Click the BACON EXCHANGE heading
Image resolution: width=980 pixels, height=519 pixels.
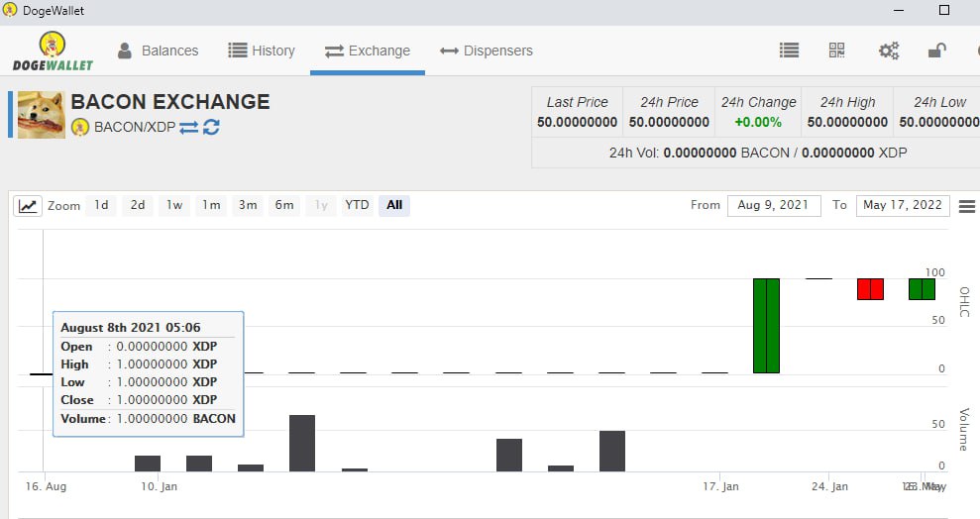coord(170,102)
